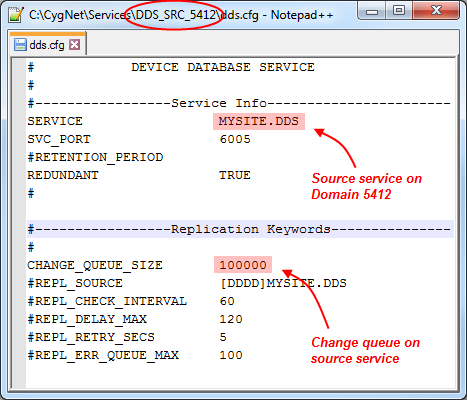Click the 100 error queue max value
This screenshot has width=467, height=400.
tap(231, 355)
